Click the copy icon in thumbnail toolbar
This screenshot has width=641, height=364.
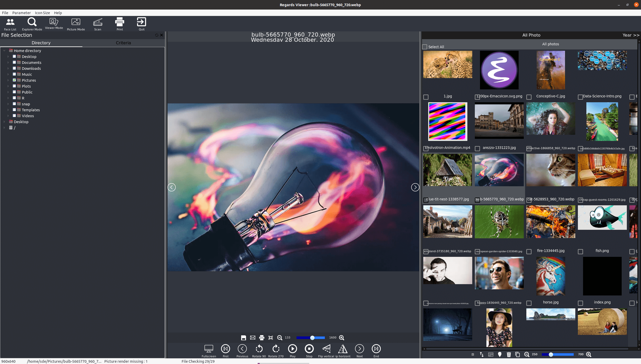click(517, 354)
